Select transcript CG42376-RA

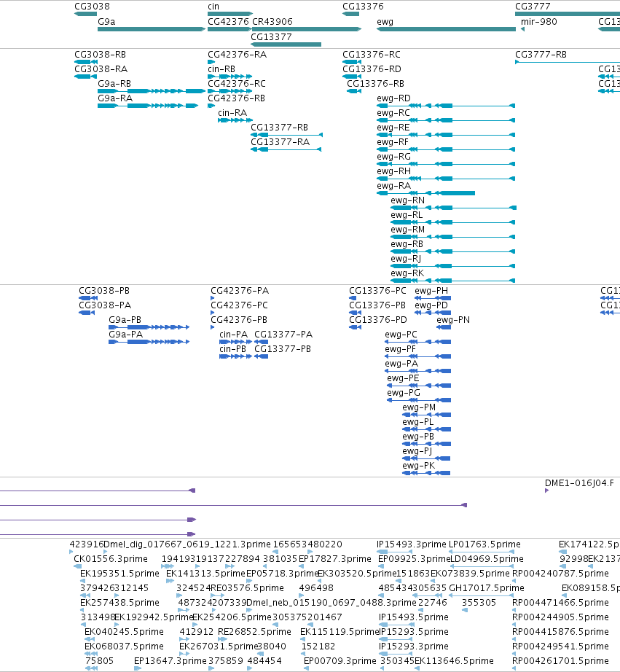coord(237,55)
